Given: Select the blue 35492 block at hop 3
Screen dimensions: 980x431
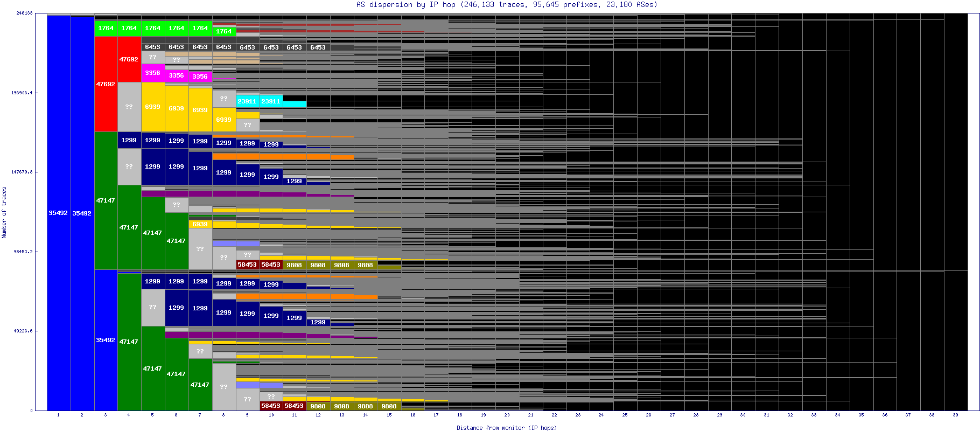Looking at the screenshot, I should point(106,340).
